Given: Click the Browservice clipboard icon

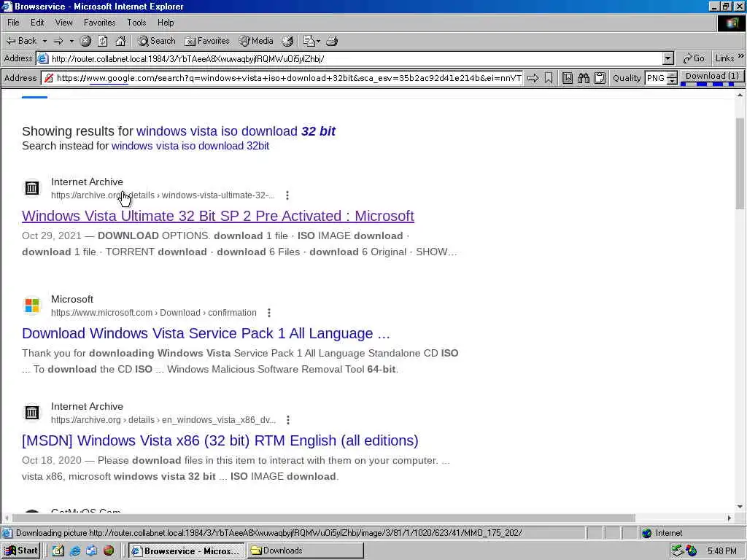Looking at the screenshot, I should 600,77.
